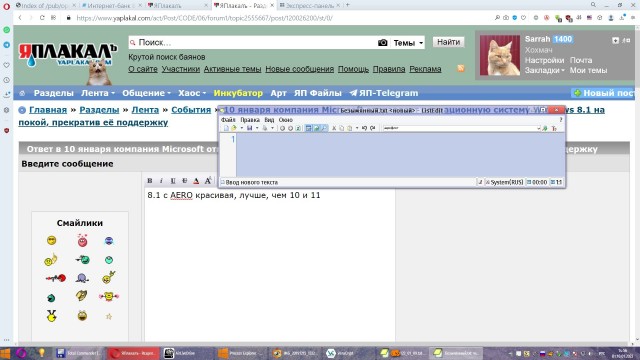Click the Windows Start button on taskbar
The width and height of the screenshot is (640, 360).
coord(5,353)
